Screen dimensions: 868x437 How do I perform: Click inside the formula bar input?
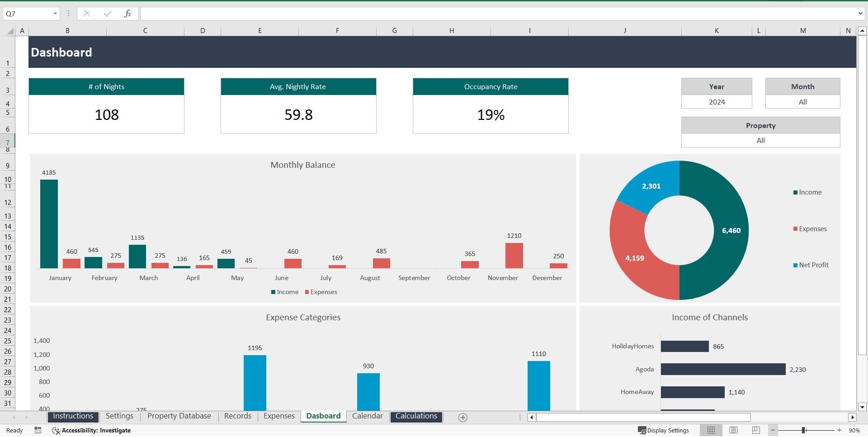(497, 14)
